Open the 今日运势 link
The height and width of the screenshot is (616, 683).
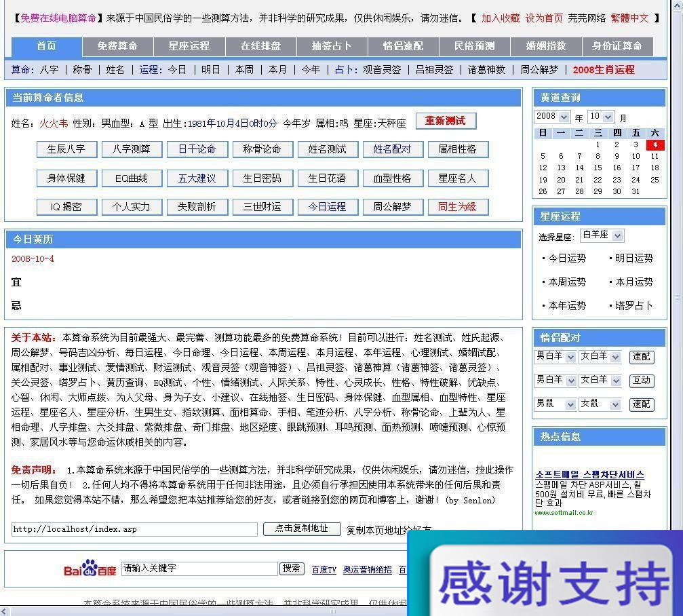point(567,258)
